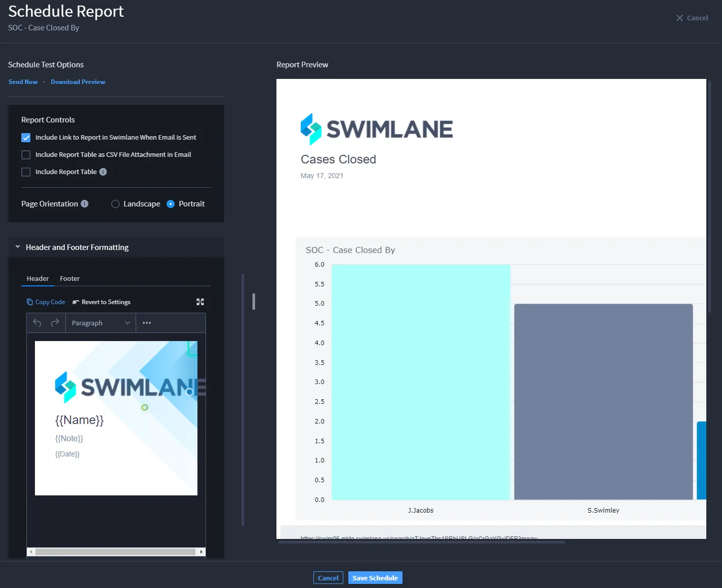Click the undo arrow in editor toolbar

coord(37,323)
